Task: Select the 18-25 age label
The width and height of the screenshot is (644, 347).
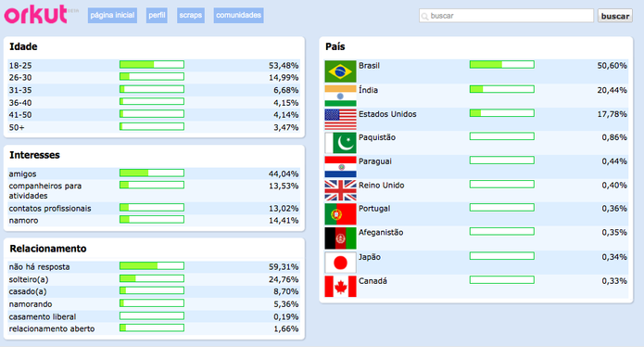Action: pos(20,65)
